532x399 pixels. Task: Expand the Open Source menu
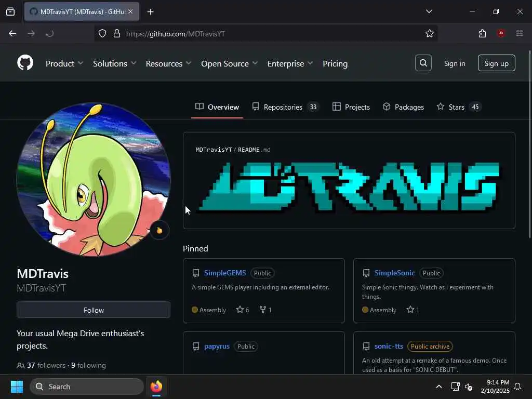(x=229, y=63)
